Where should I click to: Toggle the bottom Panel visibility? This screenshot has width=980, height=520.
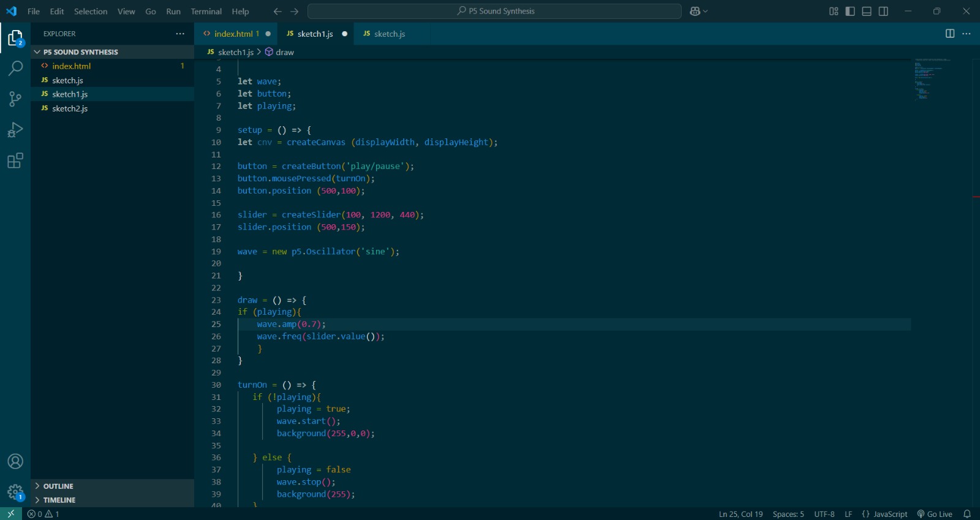pos(867,11)
